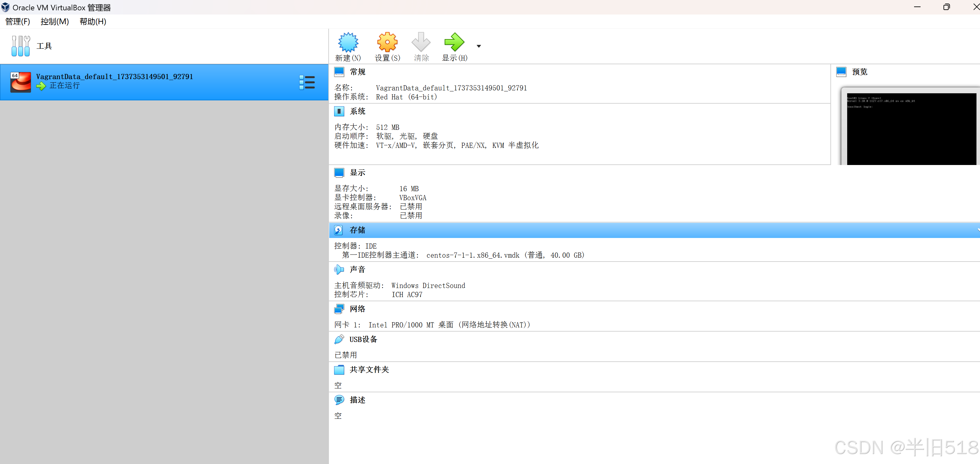Click the Discard (清除) down-arrow icon
The width and height of the screenshot is (980, 464).
pyautogui.click(x=421, y=42)
